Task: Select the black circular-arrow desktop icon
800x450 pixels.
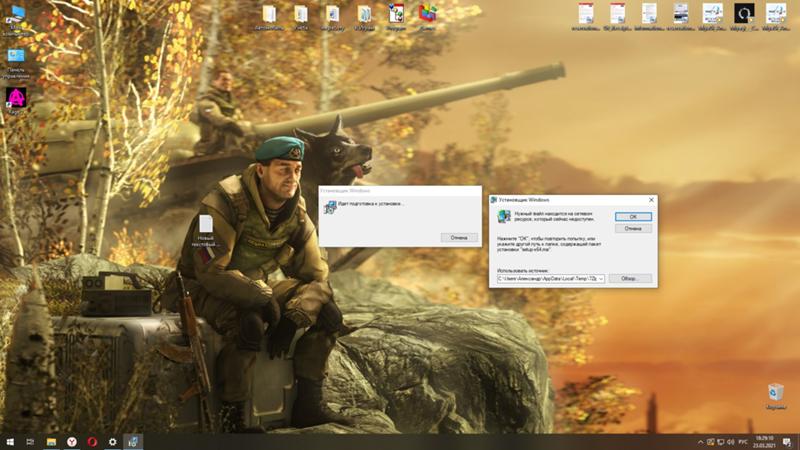Action: [744, 16]
